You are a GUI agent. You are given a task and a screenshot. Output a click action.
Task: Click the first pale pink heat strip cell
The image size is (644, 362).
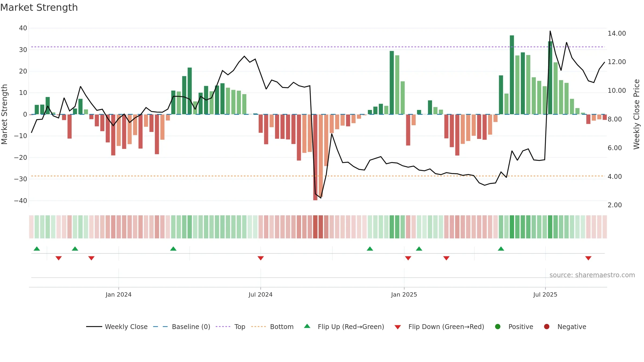coord(31,227)
